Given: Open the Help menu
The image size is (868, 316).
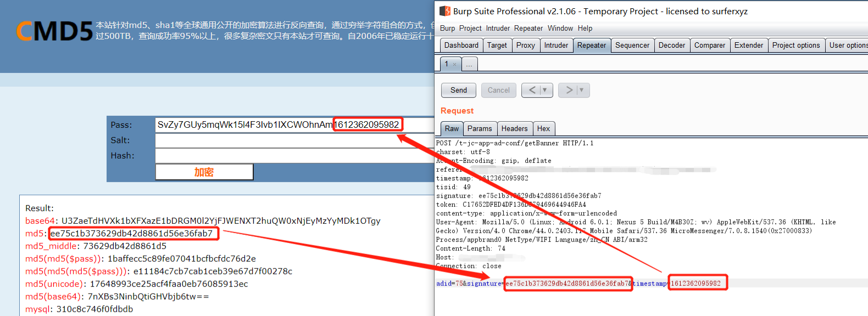Looking at the screenshot, I should [x=585, y=28].
